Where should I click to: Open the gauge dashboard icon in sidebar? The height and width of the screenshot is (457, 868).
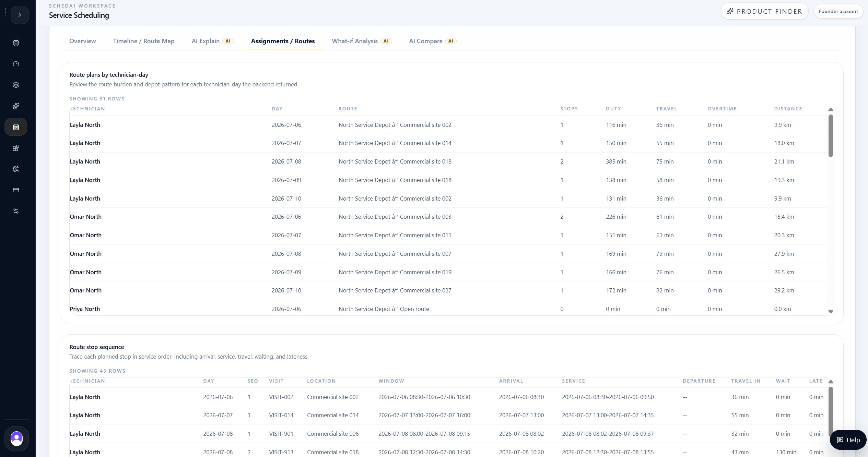coord(16,64)
